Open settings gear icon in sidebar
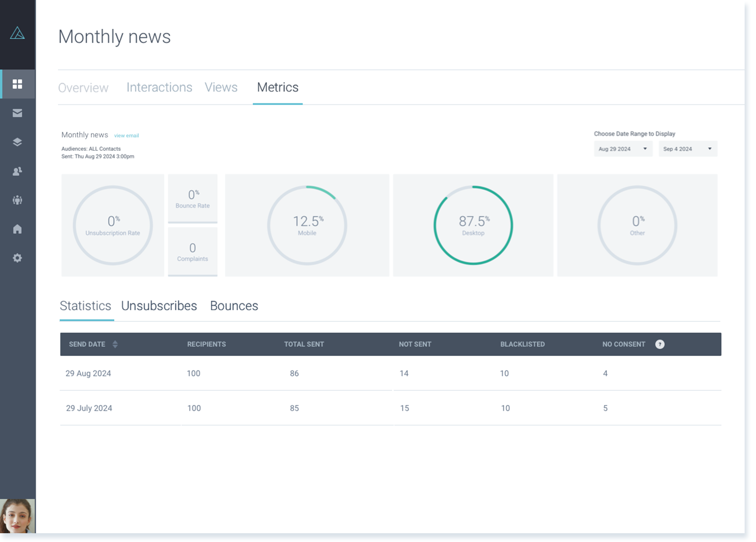This screenshot has width=756, height=542. pyautogui.click(x=18, y=258)
